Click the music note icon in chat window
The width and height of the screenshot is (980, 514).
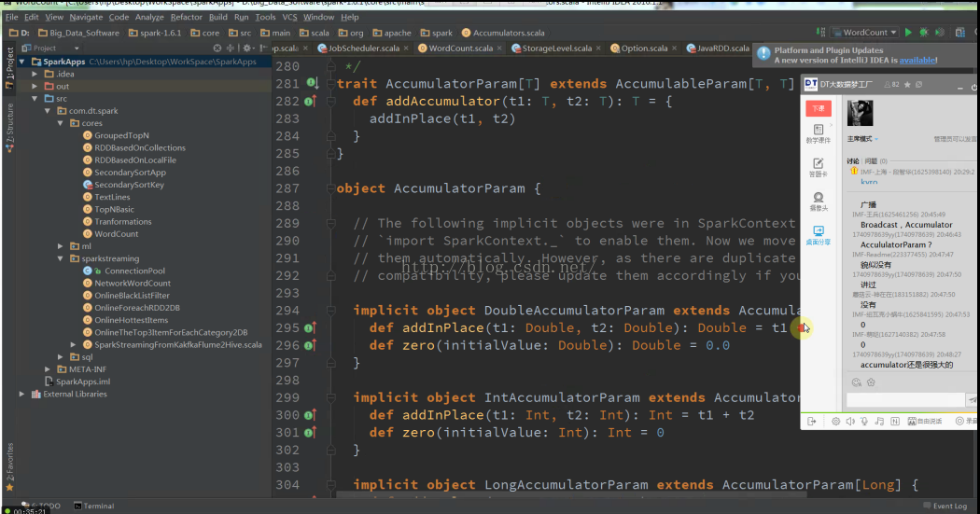click(879, 422)
